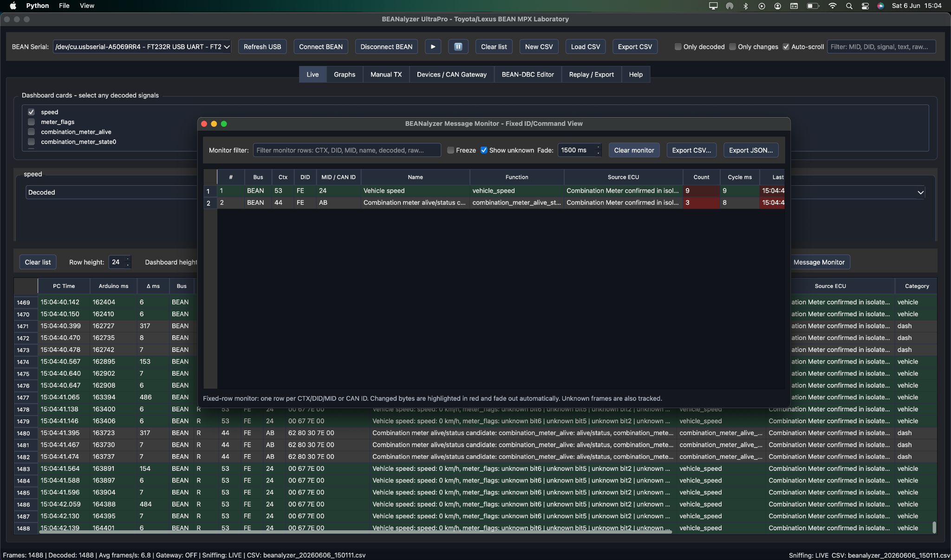Open screen mirroring display icon

click(x=713, y=6)
